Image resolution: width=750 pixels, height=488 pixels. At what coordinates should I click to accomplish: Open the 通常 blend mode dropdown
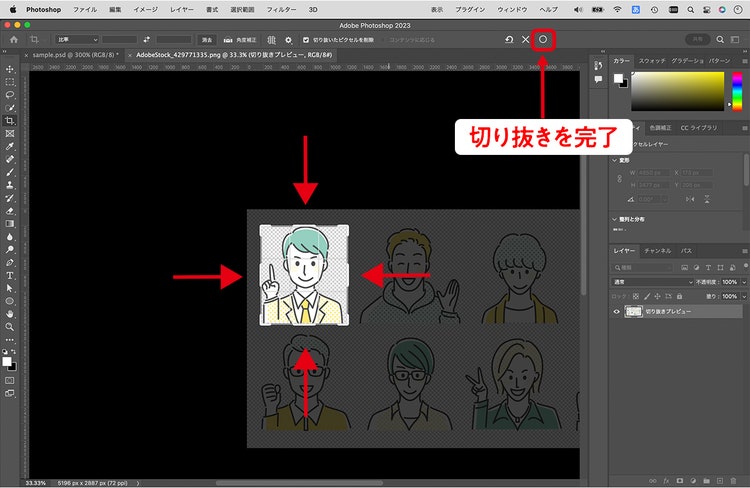point(652,282)
